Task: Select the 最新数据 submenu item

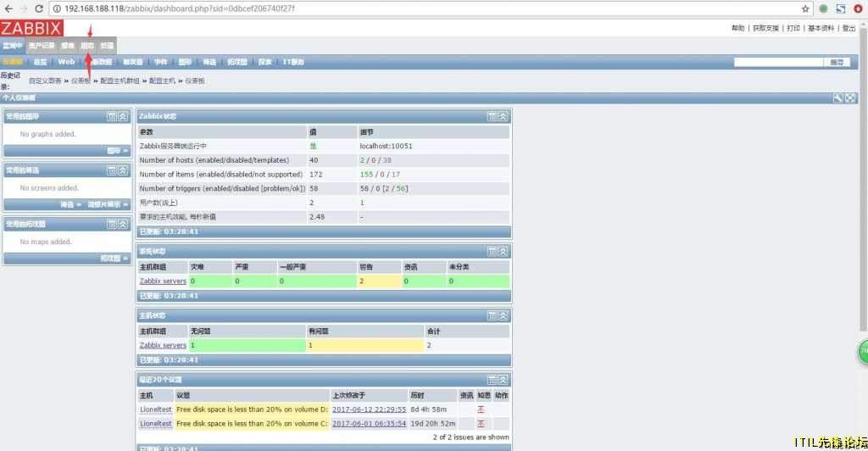Action: coord(101,62)
